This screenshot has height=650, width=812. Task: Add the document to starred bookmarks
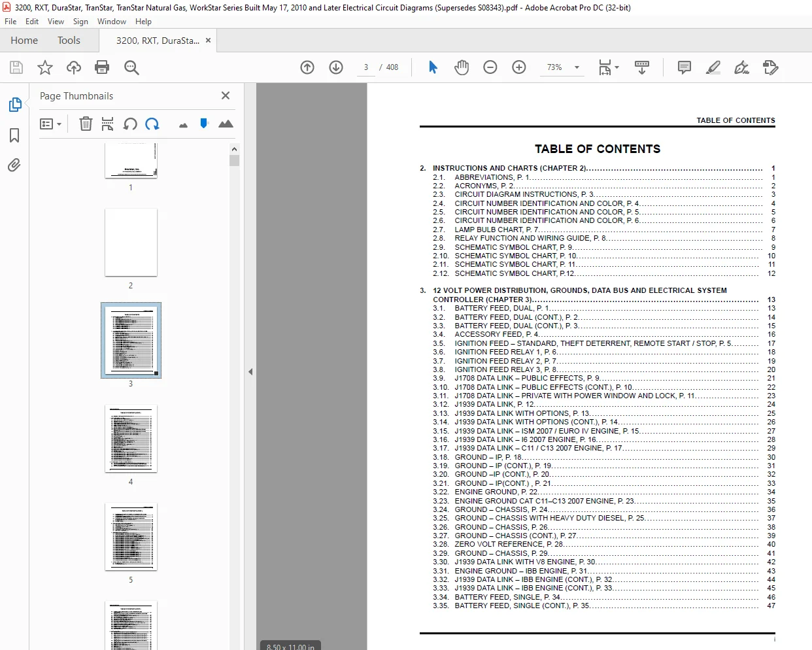tap(45, 67)
